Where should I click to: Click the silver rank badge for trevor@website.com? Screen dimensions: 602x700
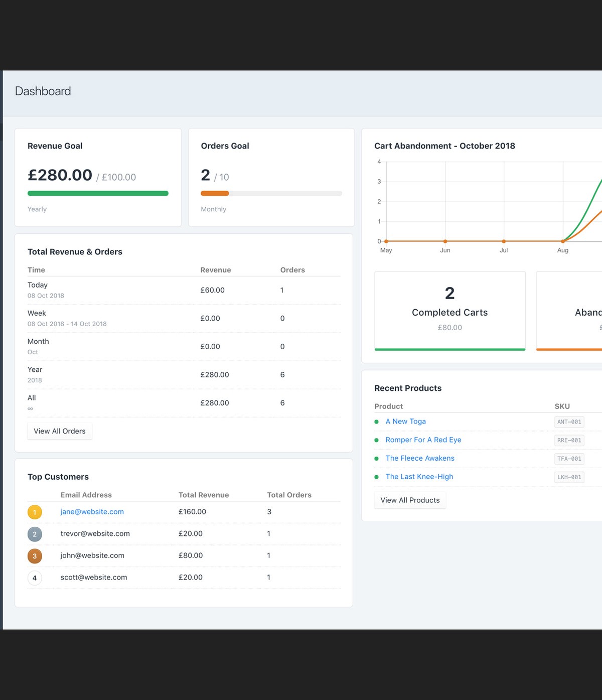pyautogui.click(x=35, y=534)
